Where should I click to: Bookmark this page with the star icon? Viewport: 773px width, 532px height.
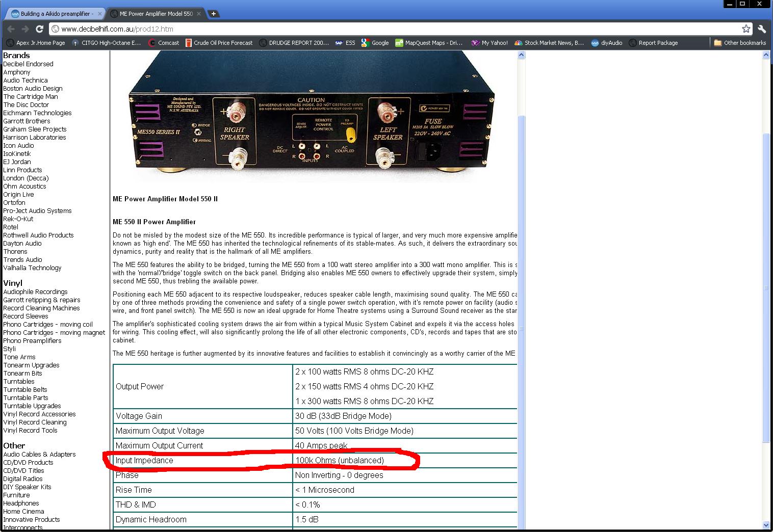(746, 29)
